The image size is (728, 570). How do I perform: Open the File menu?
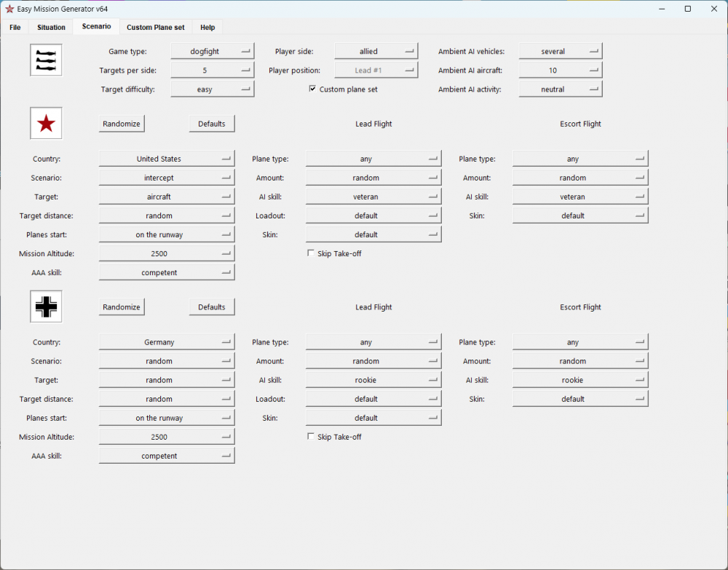coord(15,28)
